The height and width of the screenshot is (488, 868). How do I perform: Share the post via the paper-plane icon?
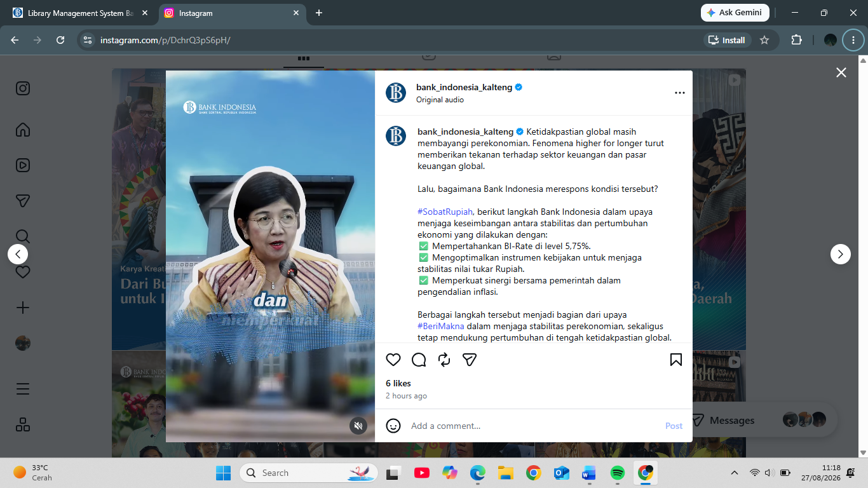click(x=470, y=360)
